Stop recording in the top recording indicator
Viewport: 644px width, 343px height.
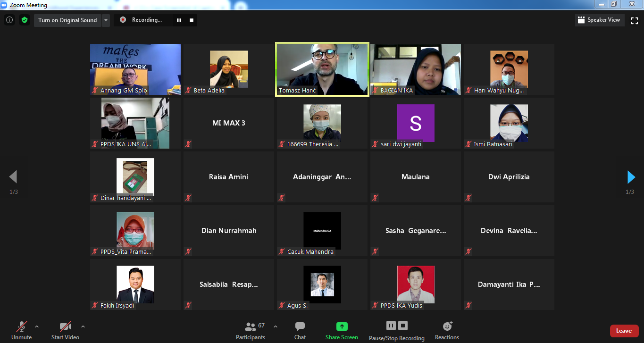pos(192,20)
